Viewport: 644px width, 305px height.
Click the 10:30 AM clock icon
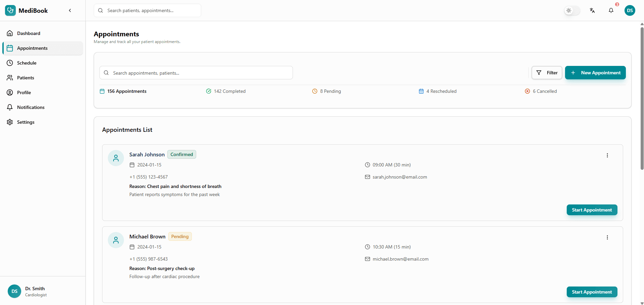click(x=368, y=247)
